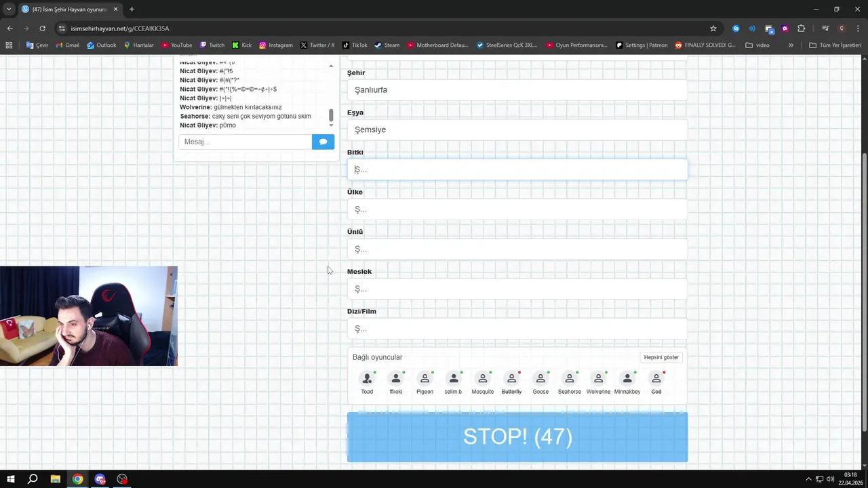Open the Haritalar bookmark

(138, 45)
